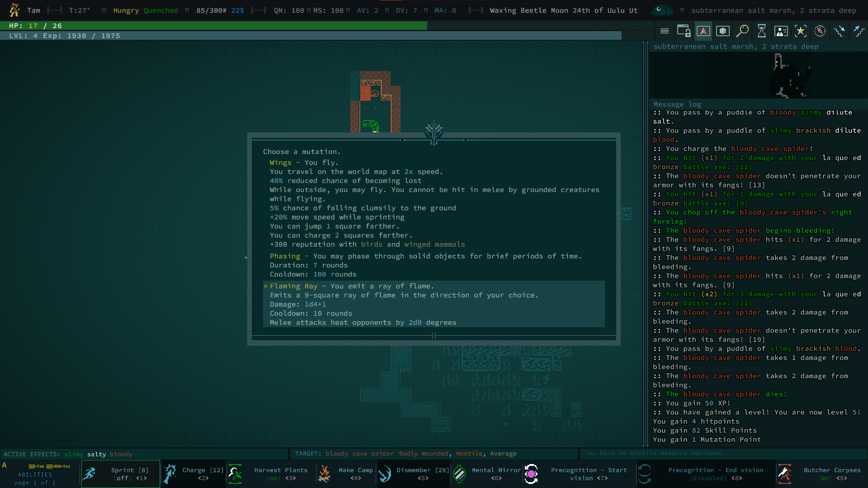The height and width of the screenshot is (488, 868).
Task: Click the minimap thumbnail
Action: tap(789, 75)
